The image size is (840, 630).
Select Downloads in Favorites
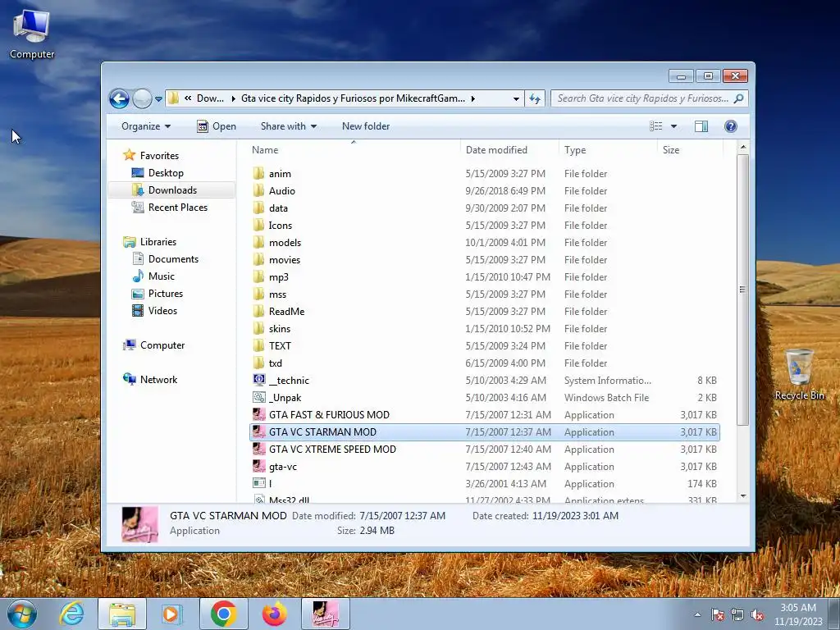coord(172,190)
